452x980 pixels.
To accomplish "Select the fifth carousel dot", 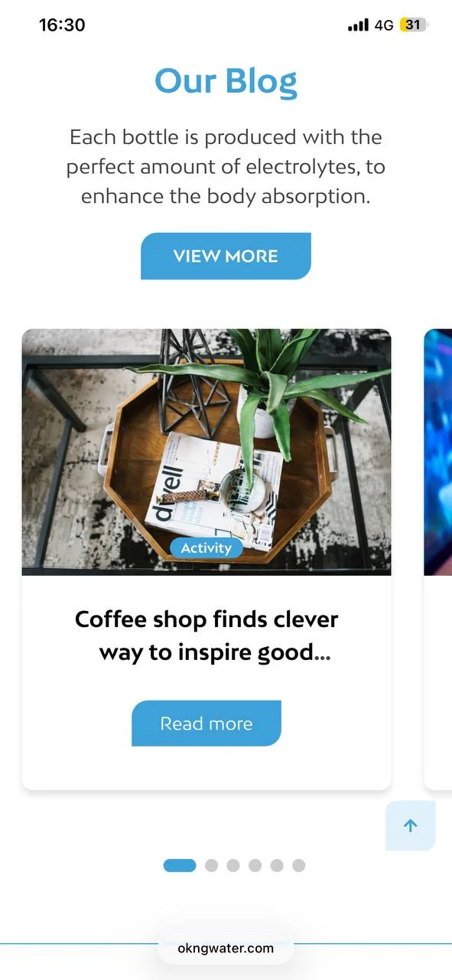I will 277,865.
